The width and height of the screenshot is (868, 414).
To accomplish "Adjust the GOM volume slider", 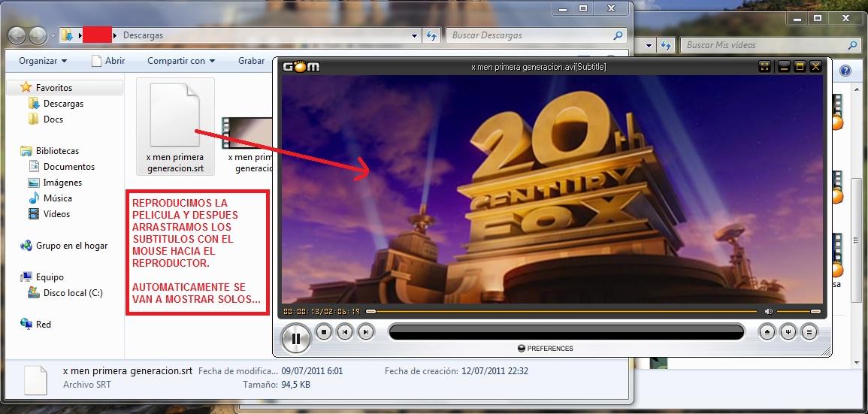I will [799, 312].
